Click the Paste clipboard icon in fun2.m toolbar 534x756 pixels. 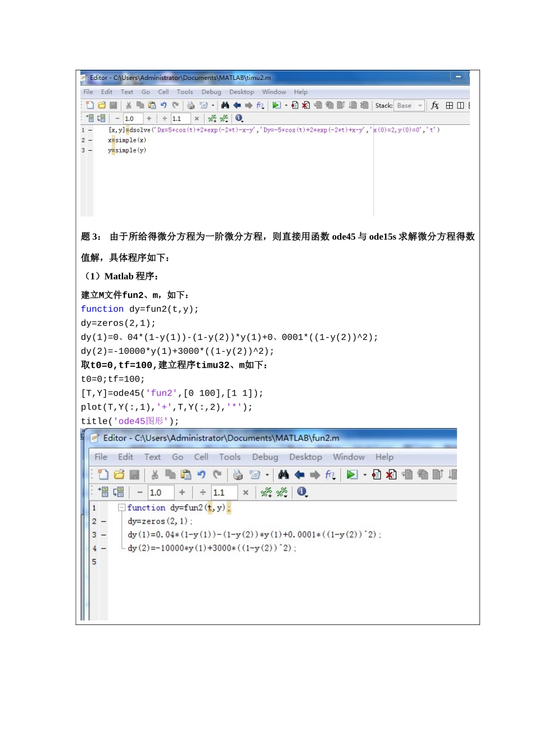tap(186, 475)
